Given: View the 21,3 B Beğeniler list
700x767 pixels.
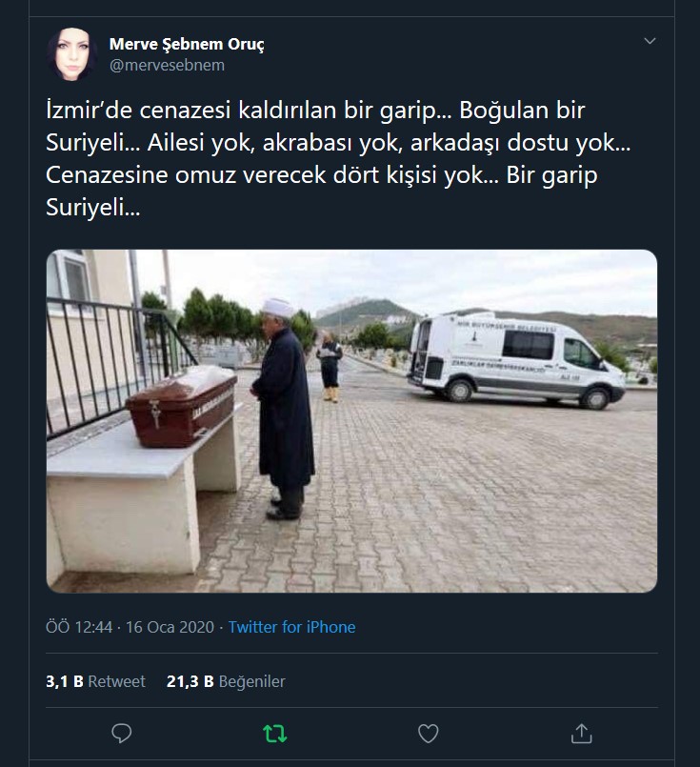Looking at the screenshot, I should click(x=226, y=681).
